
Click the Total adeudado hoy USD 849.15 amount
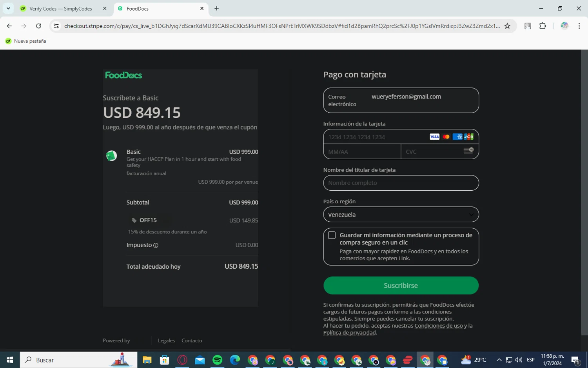241,266
